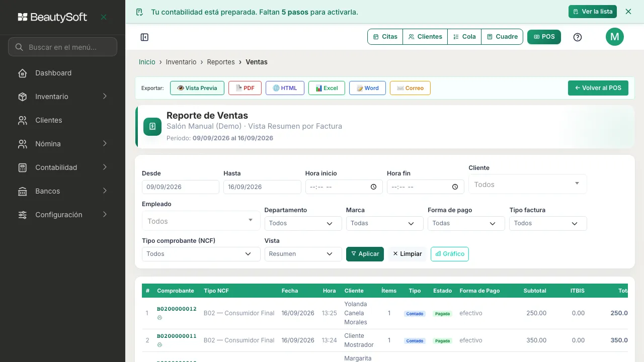Open the Forma de pago dropdown
644x362 pixels.
[x=466, y=223]
